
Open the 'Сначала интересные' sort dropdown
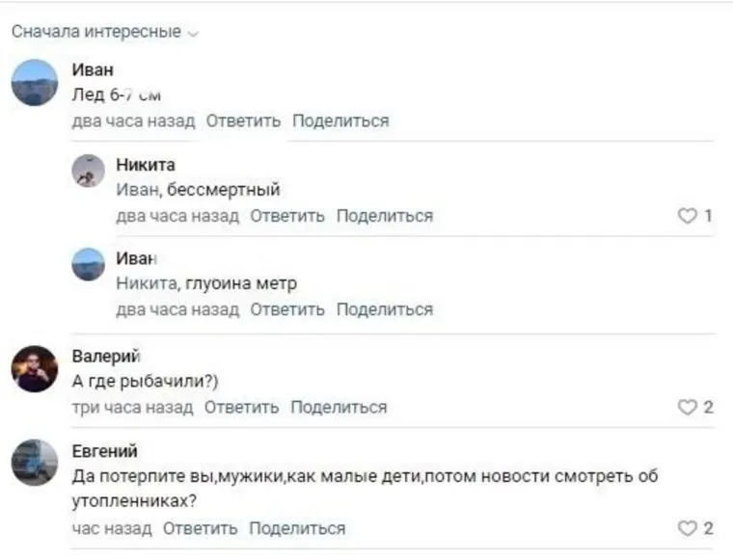coord(105,33)
